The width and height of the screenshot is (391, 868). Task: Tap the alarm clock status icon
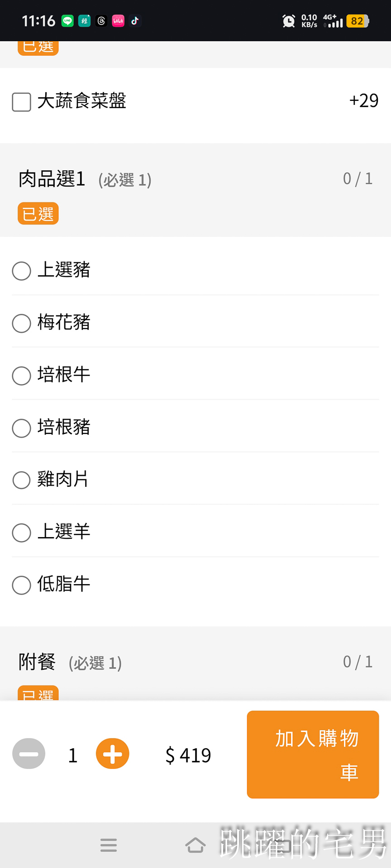[288, 21]
